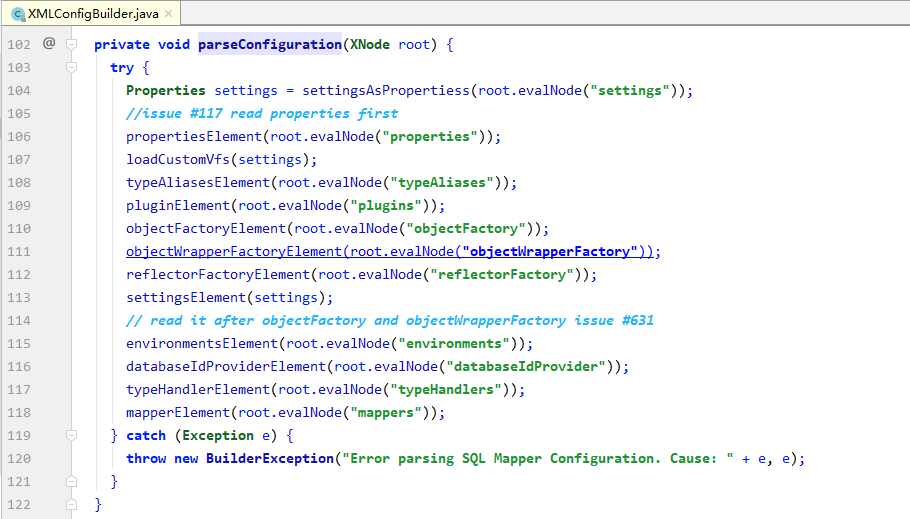Click the "typeAliases" string literal

(x=442, y=182)
